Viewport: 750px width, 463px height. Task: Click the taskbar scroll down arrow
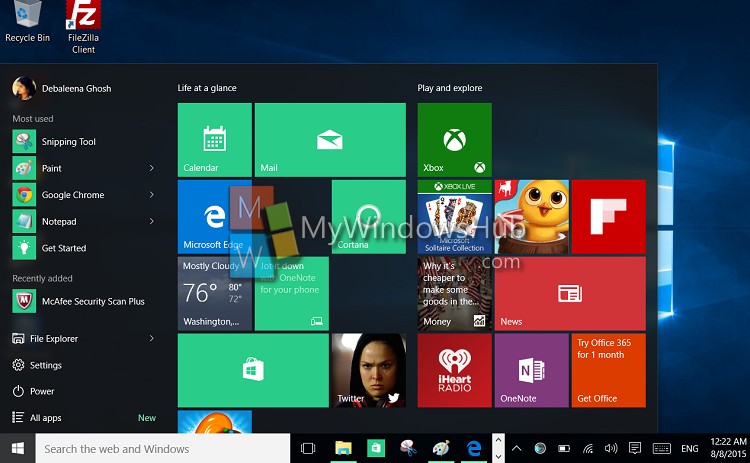pyautogui.click(x=498, y=457)
